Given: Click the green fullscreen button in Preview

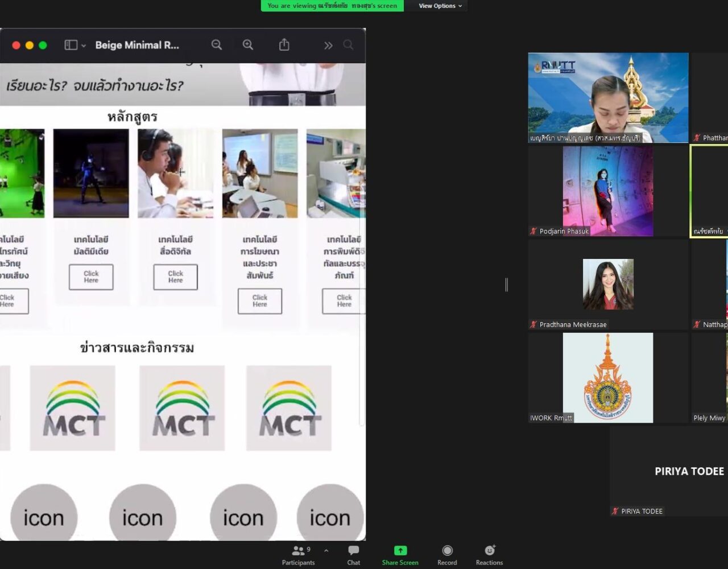Looking at the screenshot, I should coord(43,46).
